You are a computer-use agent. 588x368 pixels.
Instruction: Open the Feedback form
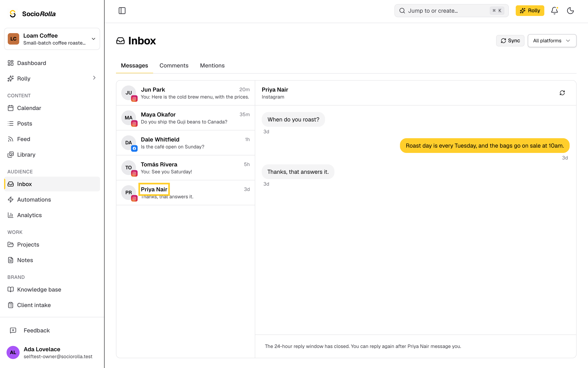[52, 330]
